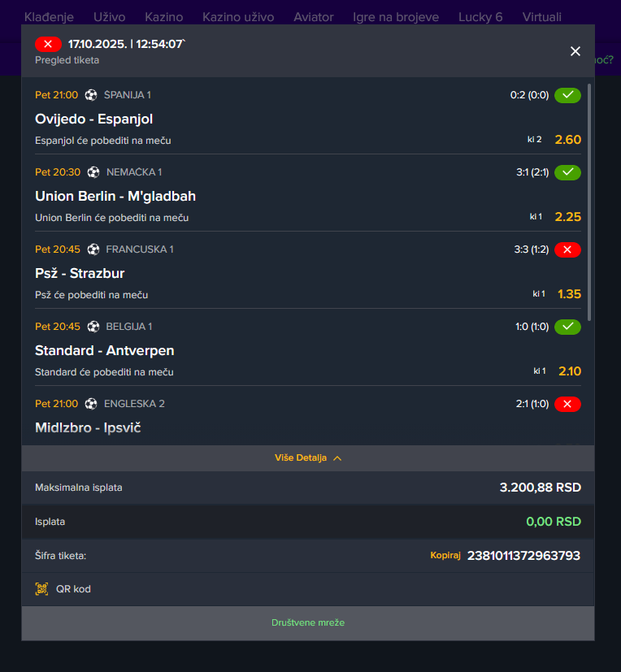Image resolution: width=621 pixels, height=672 pixels.
Task: Click soccer ball icon beside ENGLESKA 2
Action: [91, 404]
